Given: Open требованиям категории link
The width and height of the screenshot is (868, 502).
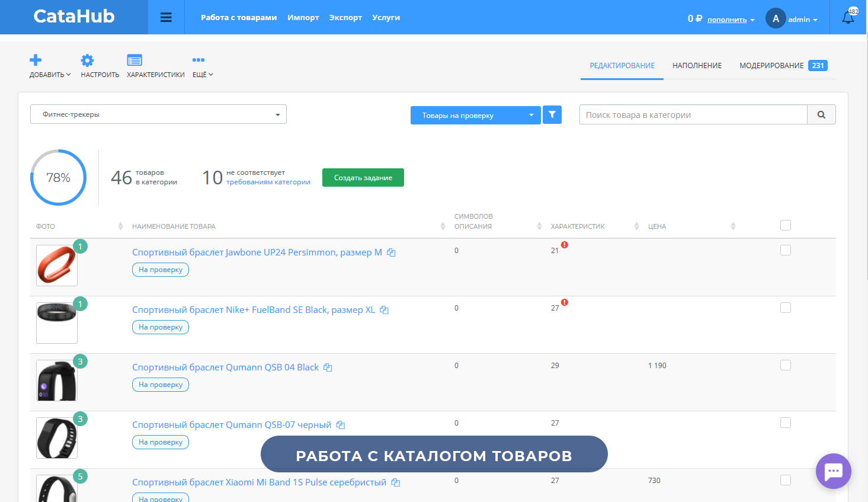Looking at the screenshot, I should 268,182.
